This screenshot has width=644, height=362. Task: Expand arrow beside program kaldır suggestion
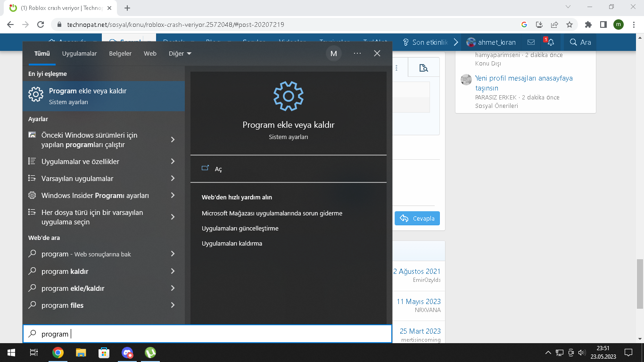pos(173,271)
